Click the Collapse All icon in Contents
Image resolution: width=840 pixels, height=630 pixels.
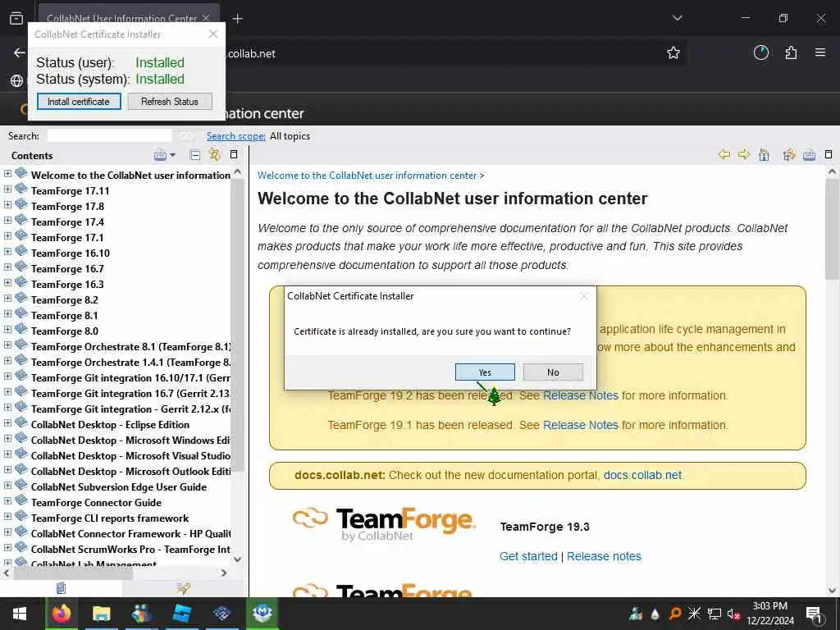(x=195, y=155)
